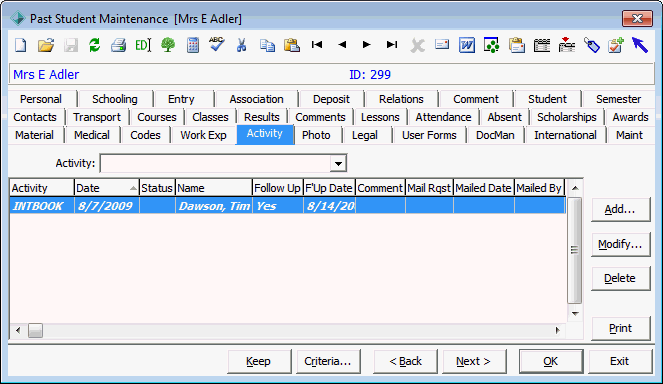Viewport: 663px width, 384px height.
Task: Click the Add... button
Action: coord(620,209)
